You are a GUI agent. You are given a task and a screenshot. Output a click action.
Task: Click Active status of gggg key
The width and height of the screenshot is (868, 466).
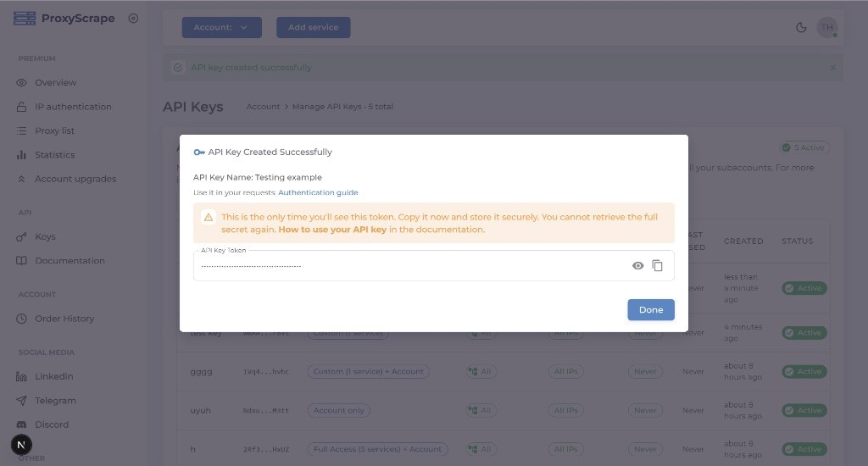click(804, 372)
